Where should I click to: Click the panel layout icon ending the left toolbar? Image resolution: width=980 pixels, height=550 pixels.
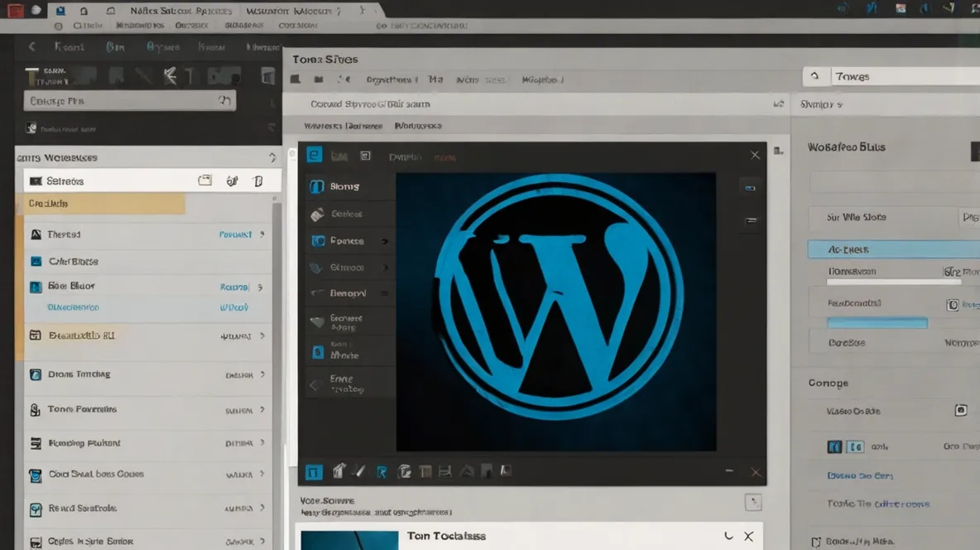click(x=267, y=76)
